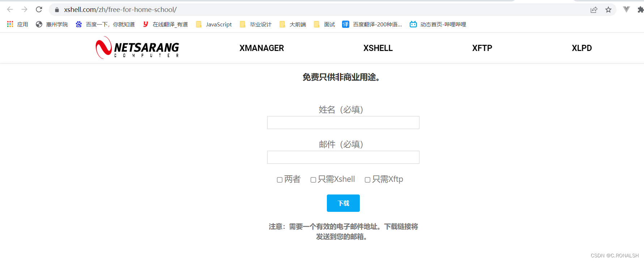Open the 百度一下，你就知道 bookmark
This screenshot has width=644, height=261.
tap(105, 24)
